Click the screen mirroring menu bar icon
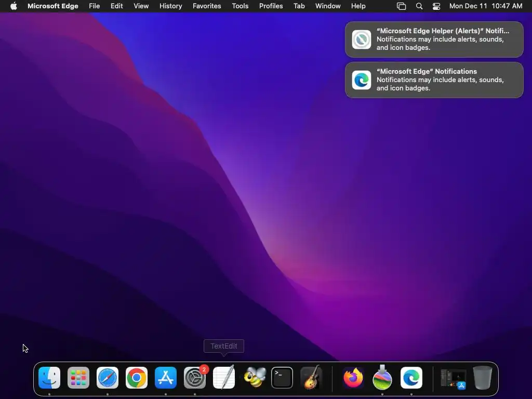The image size is (532, 399). point(402,6)
